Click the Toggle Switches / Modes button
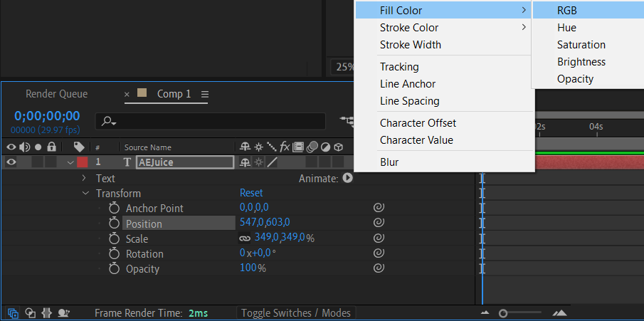The image size is (644, 321). click(295, 313)
